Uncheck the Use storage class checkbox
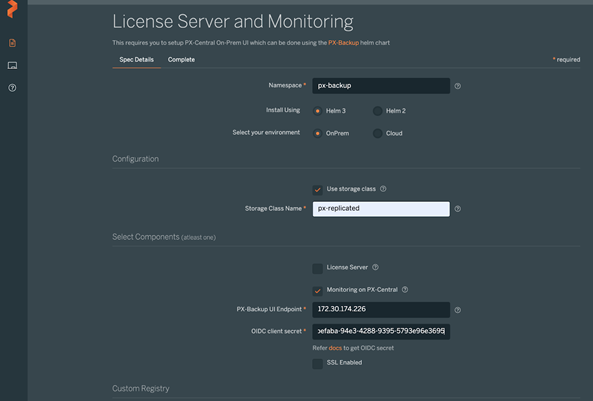 click(318, 190)
